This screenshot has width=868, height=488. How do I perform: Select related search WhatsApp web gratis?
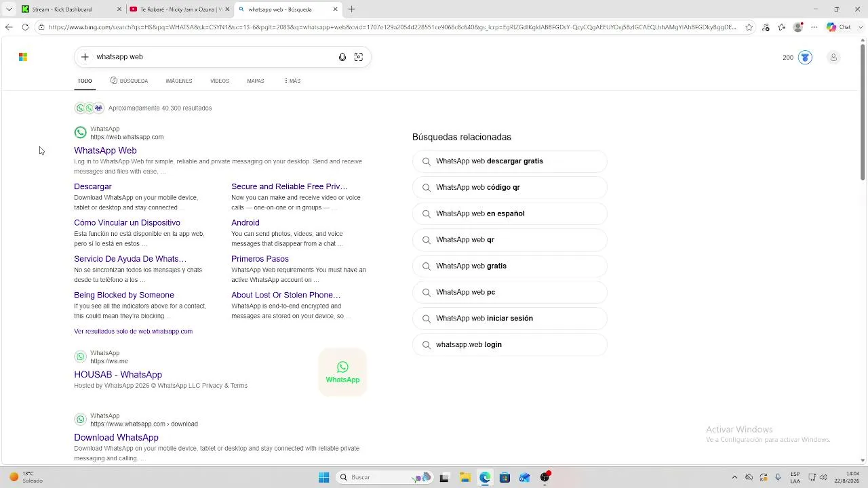pyautogui.click(x=510, y=266)
